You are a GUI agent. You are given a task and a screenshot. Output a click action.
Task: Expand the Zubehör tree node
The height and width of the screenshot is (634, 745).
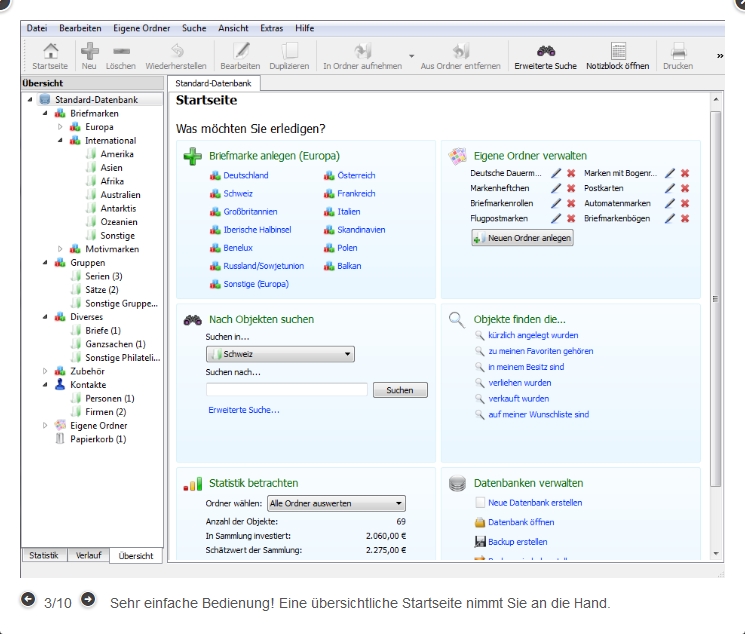click(45, 371)
